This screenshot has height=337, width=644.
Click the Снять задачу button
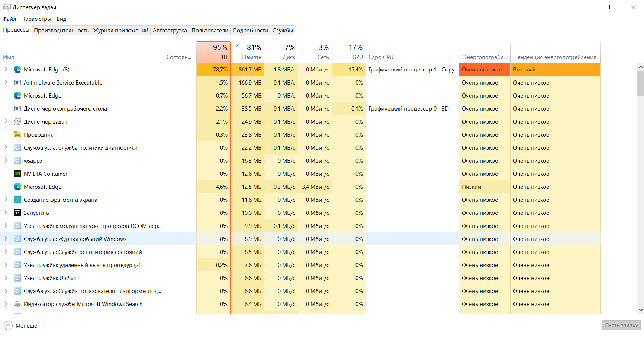(x=621, y=325)
